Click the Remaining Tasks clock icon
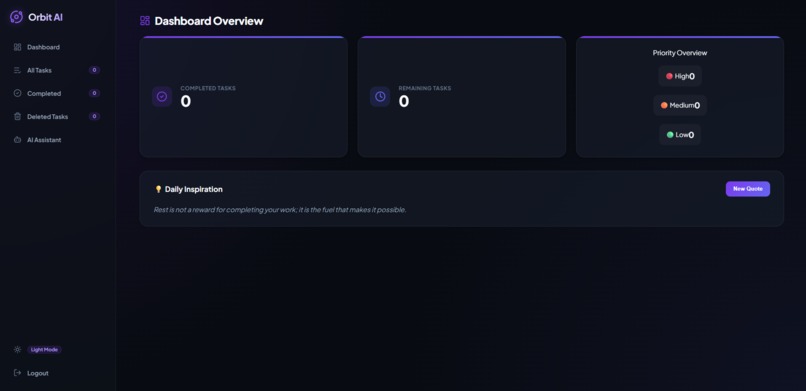The image size is (806, 391). (x=380, y=97)
